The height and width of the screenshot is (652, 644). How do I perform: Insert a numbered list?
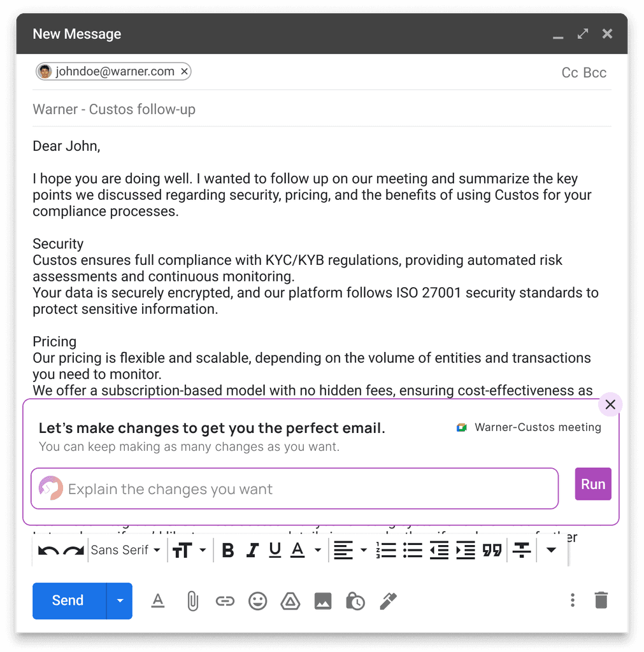pyautogui.click(x=386, y=550)
